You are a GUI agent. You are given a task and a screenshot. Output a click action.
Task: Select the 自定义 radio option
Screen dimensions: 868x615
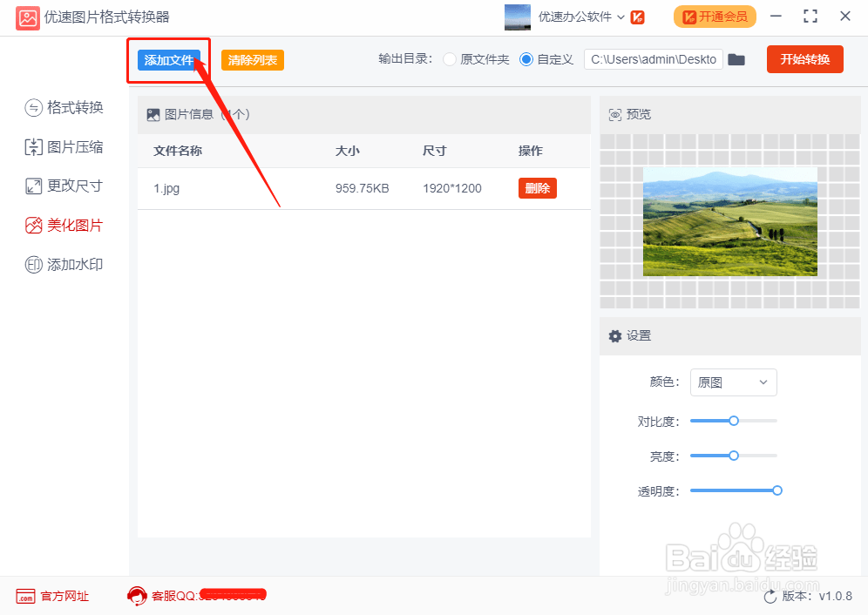(x=526, y=59)
